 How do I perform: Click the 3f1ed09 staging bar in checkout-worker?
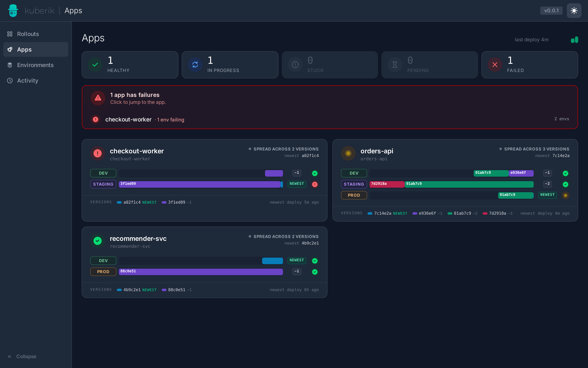tap(200, 184)
